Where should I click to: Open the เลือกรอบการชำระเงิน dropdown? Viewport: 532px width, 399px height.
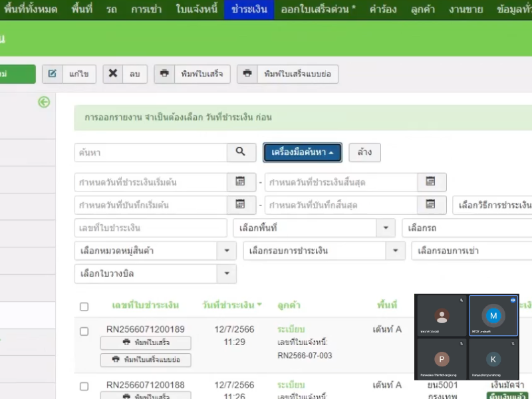click(x=325, y=251)
